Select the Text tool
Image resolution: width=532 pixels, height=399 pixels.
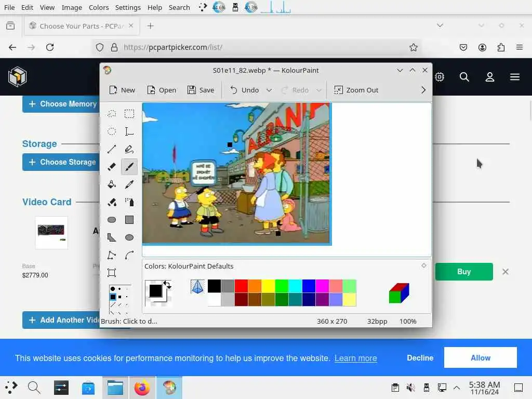point(129,131)
